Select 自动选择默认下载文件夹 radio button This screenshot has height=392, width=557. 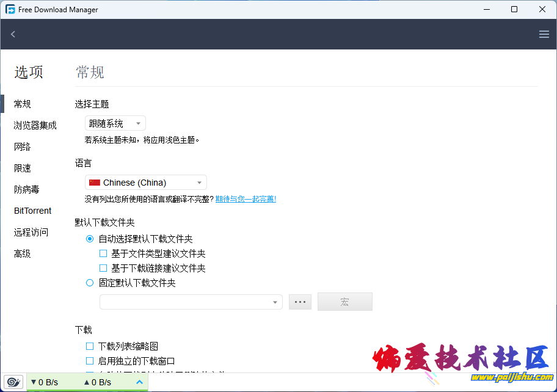90,239
